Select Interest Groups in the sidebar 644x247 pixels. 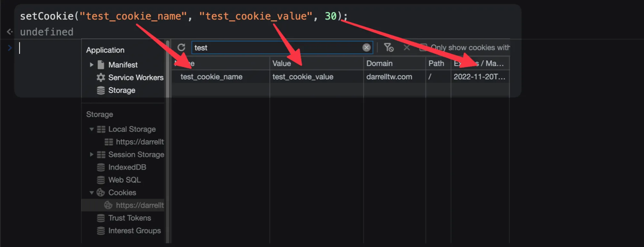pyautogui.click(x=134, y=230)
